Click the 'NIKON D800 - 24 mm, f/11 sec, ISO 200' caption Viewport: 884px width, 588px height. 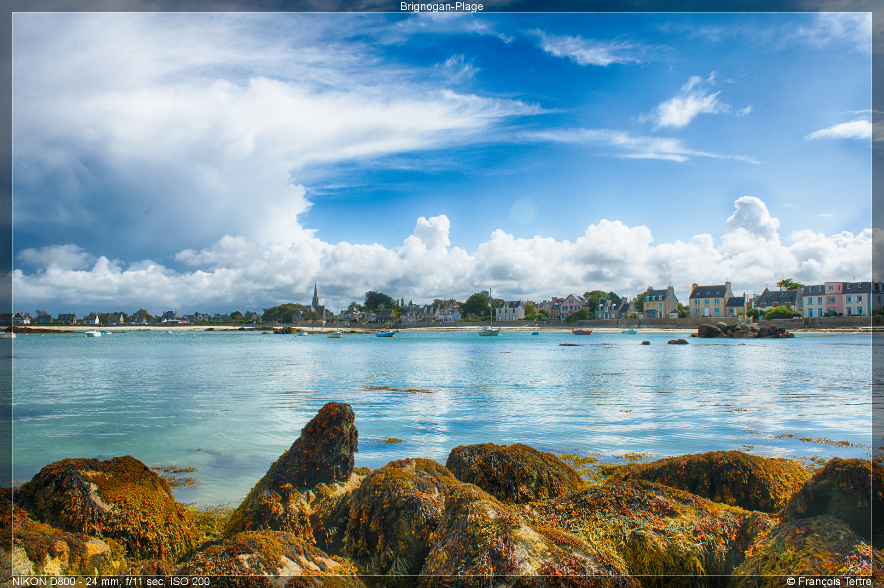(111, 582)
